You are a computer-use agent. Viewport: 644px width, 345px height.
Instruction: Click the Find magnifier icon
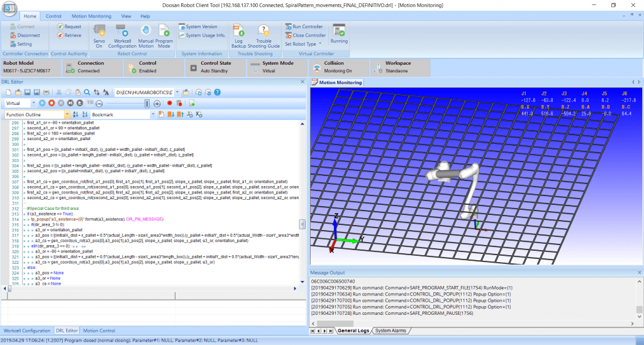pyautogui.click(x=87, y=92)
